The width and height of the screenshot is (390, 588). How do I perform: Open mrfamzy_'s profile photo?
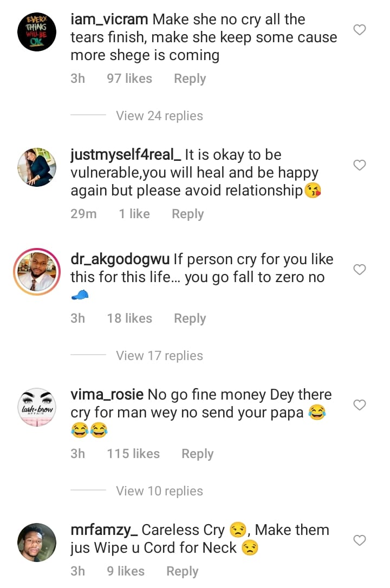click(37, 543)
